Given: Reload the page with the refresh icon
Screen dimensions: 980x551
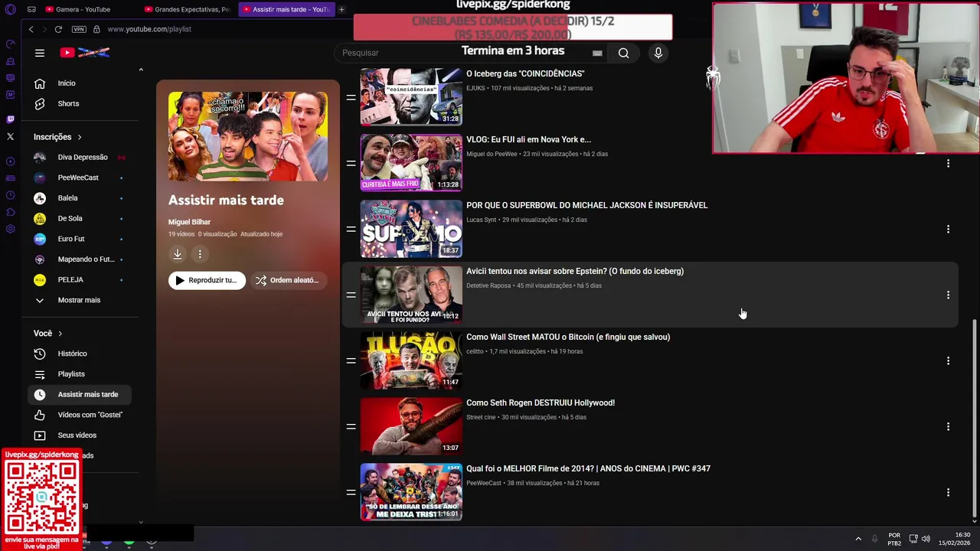Looking at the screenshot, I should point(58,29).
